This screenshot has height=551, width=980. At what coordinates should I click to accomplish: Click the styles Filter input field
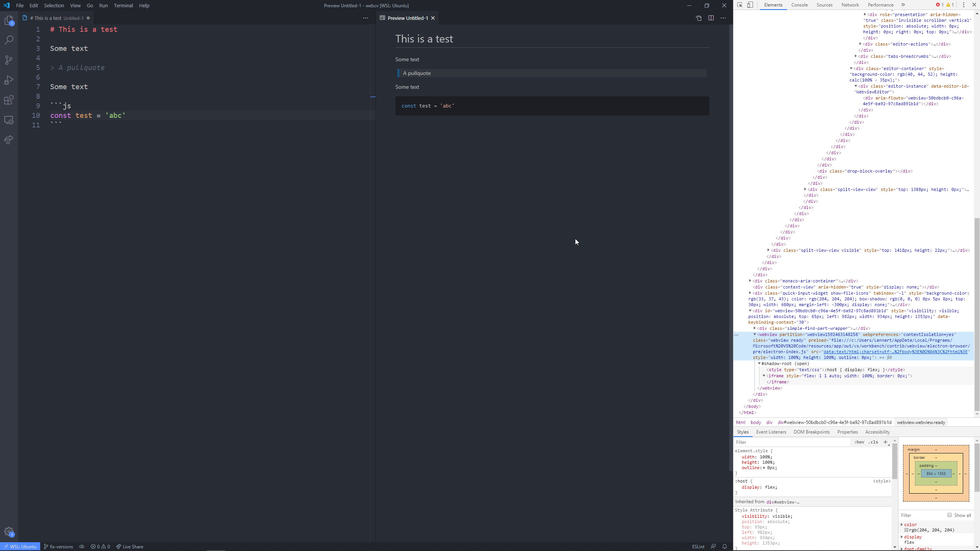pyautogui.click(x=792, y=442)
